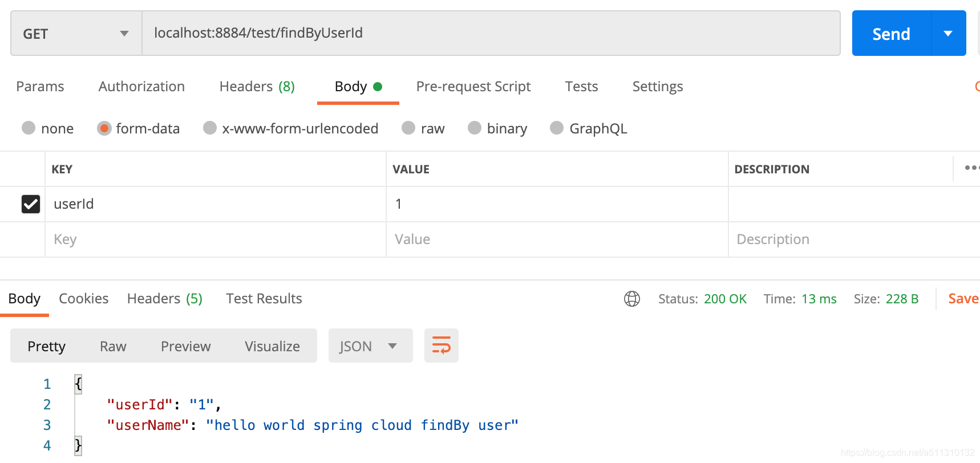
Task: Toggle the word wrap icon in response toolbar
Action: coord(441,346)
